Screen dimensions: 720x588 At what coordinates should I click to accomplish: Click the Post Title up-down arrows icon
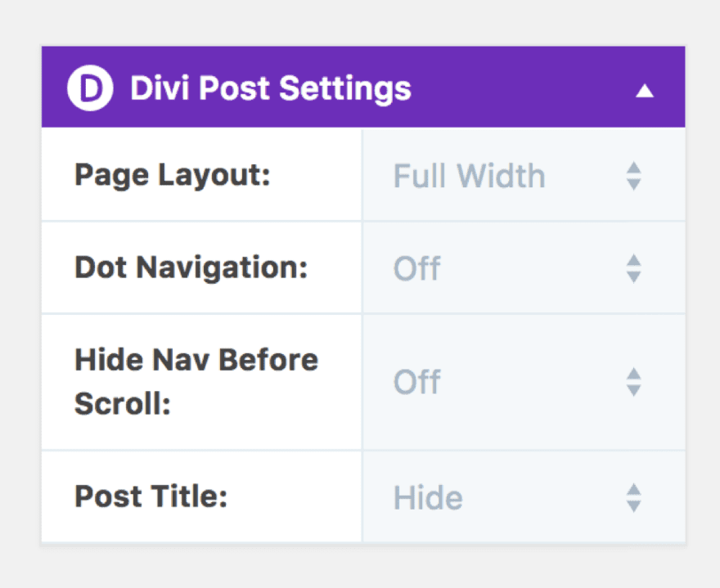tap(633, 497)
